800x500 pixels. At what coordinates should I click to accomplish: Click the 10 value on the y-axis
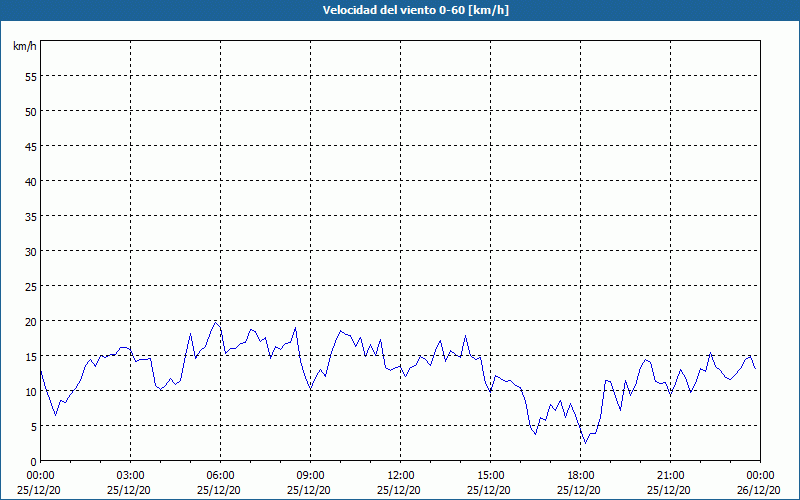(31, 392)
